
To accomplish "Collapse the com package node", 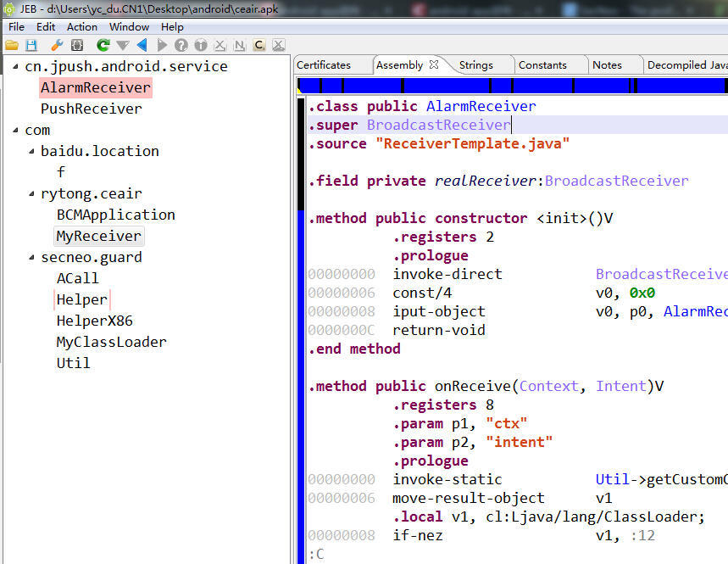I will 15,131.
